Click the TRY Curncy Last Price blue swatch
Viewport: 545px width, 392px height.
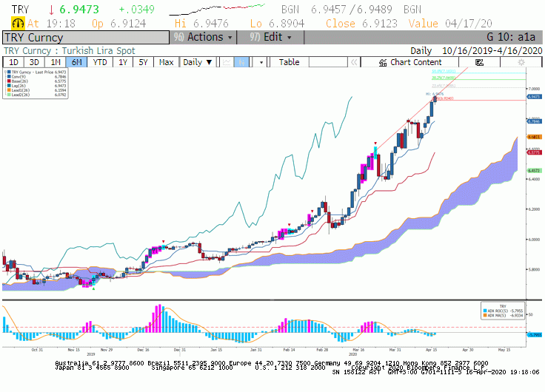pos(9,72)
